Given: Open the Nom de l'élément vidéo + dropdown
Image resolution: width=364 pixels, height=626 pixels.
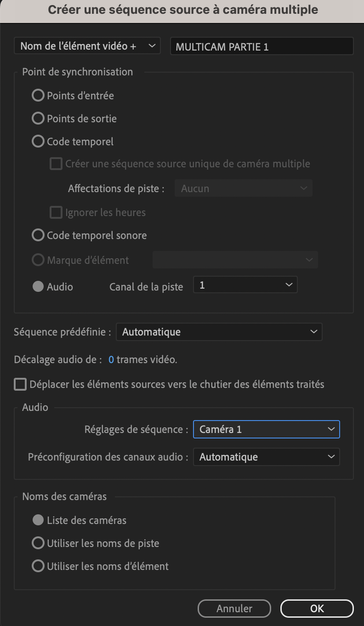Looking at the screenshot, I should click(x=87, y=46).
